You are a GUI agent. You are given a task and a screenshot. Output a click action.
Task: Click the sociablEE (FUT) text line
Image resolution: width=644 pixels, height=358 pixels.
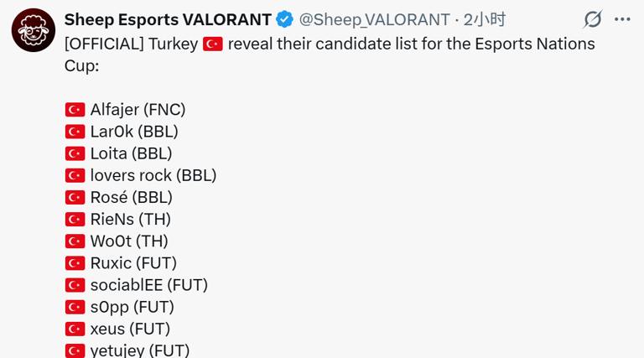click(x=148, y=285)
